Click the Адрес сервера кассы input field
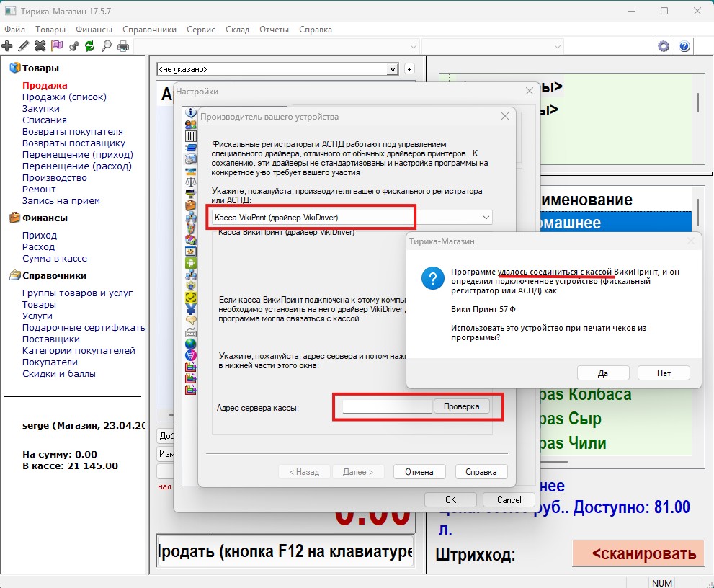The height and width of the screenshot is (588, 714). click(x=387, y=407)
